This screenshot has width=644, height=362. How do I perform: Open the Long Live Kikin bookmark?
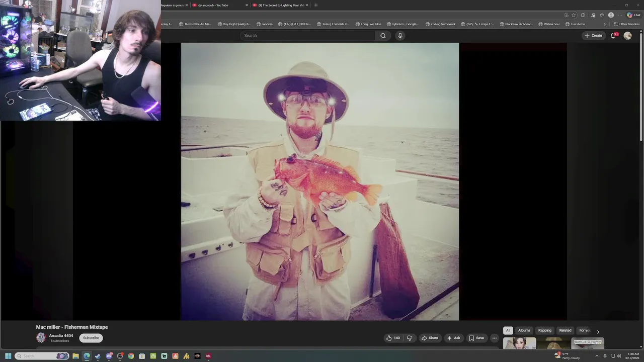coord(368,24)
